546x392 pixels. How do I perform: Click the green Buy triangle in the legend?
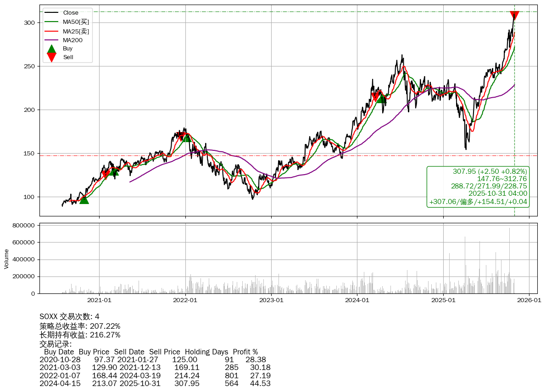[x=52, y=49]
